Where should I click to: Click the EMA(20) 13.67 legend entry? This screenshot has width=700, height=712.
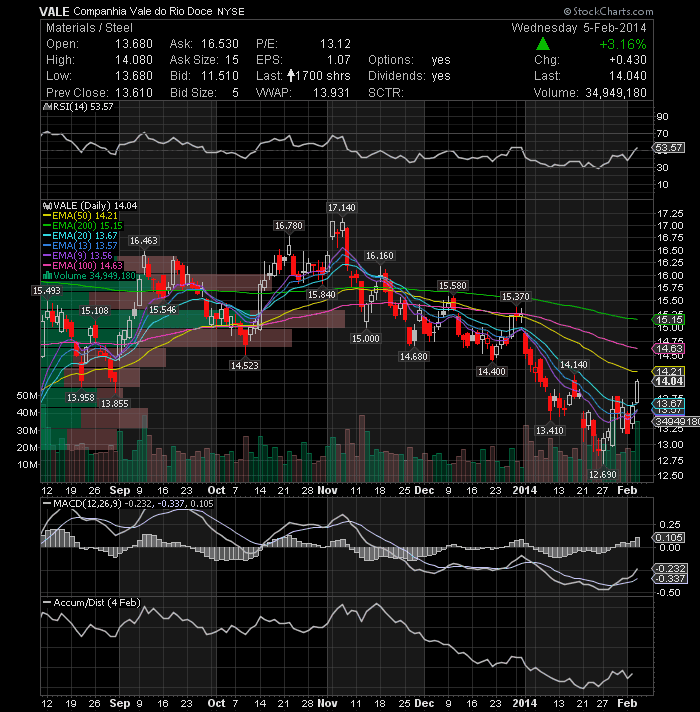pos(84,236)
